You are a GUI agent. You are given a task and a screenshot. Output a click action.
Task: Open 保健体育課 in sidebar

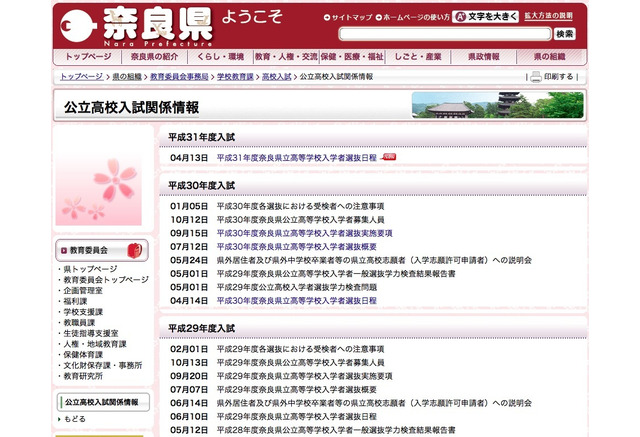pyautogui.click(x=83, y=355)
